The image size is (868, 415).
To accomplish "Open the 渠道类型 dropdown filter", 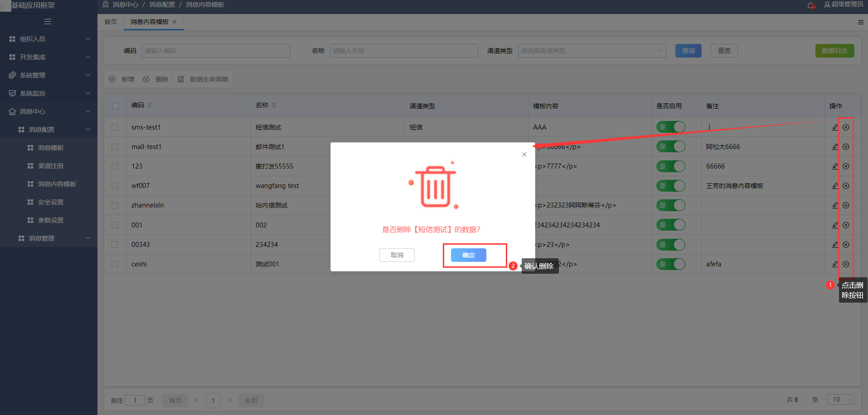I will point(592,51).
